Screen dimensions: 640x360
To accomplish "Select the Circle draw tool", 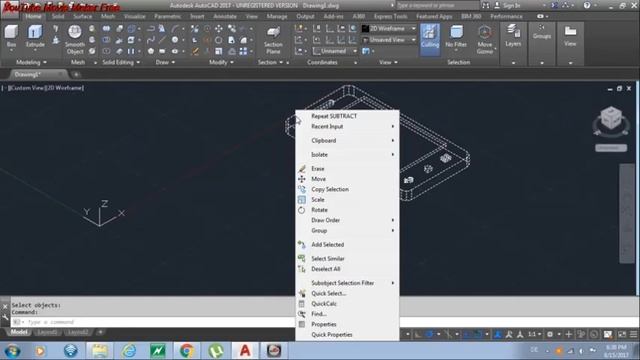I will [x=175, y=40].
